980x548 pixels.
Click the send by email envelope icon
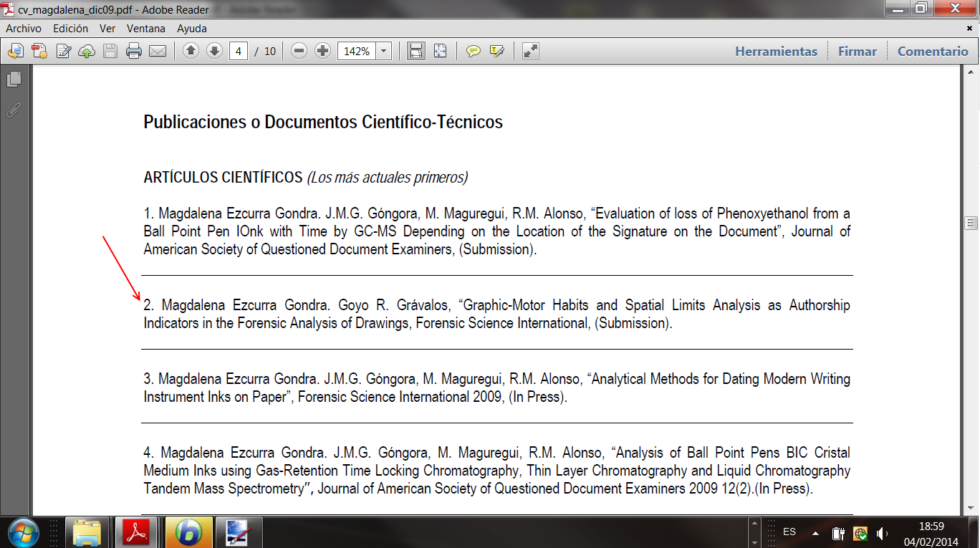158,52
